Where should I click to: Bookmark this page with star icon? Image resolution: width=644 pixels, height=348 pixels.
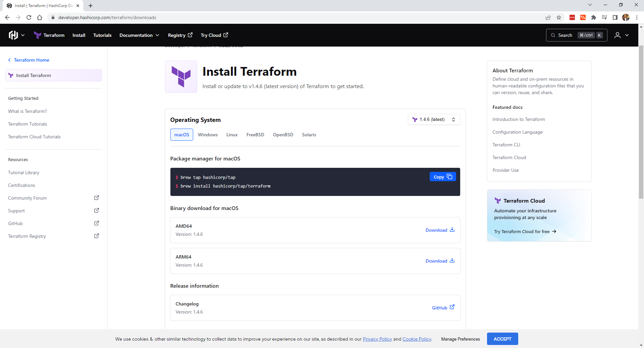[559, 17]
